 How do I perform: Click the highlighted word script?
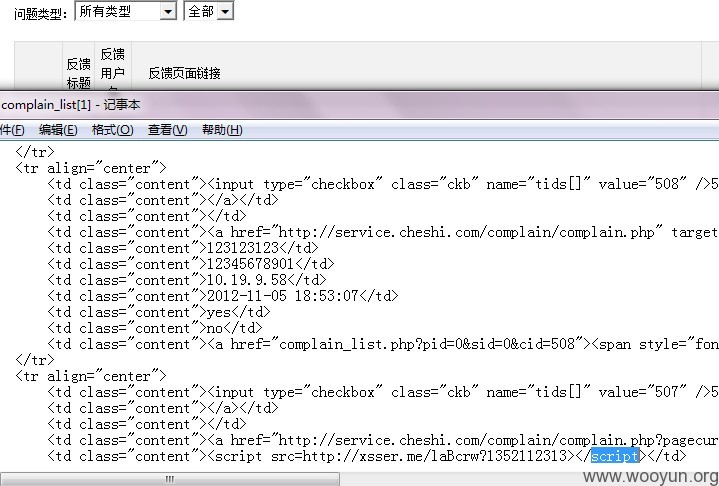point(615,456)
